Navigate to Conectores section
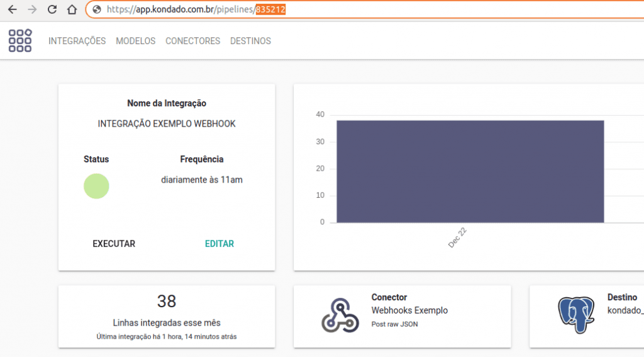Viewport: 644px width, 357px height. click(x=192, y=41)
